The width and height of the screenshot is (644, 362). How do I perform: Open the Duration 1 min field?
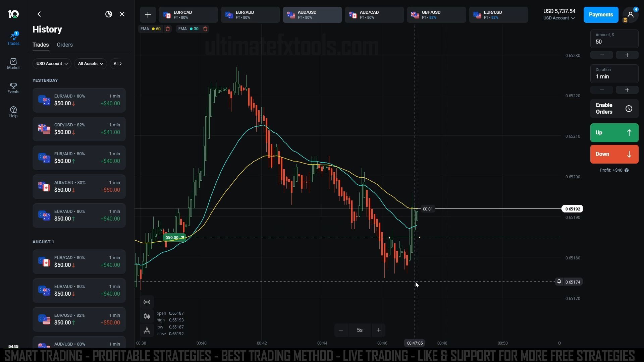(x=614, y=74)
